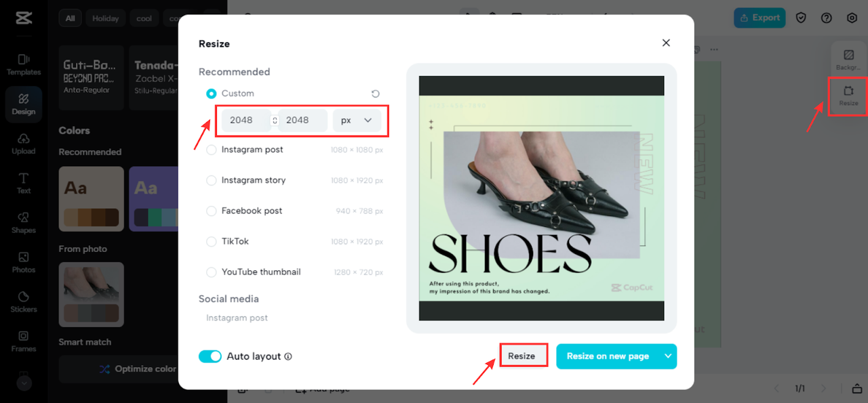868x403 pixels.
Task: Open the Shapes panel
Action: pyautogui.click(x=24, y=223)
